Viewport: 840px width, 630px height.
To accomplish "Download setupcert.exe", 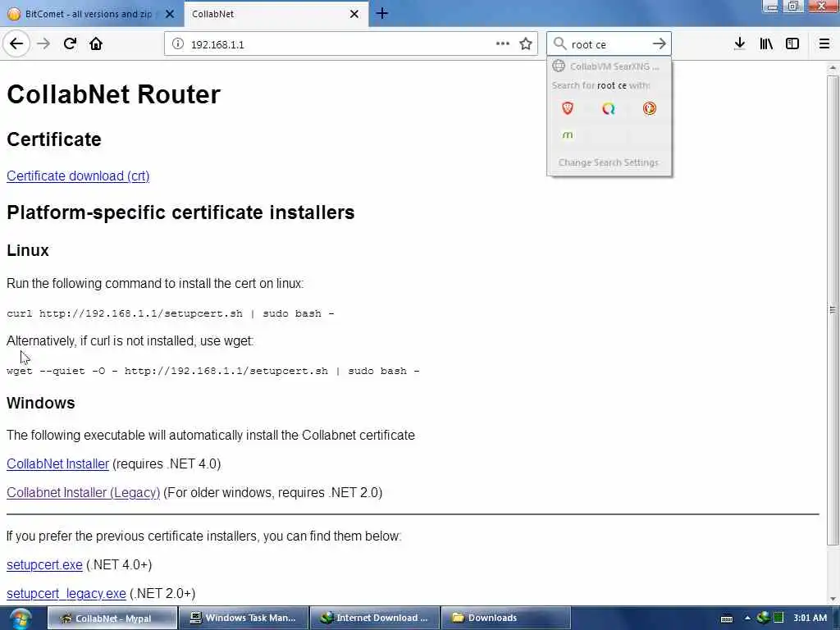I will tap(44, 565).
